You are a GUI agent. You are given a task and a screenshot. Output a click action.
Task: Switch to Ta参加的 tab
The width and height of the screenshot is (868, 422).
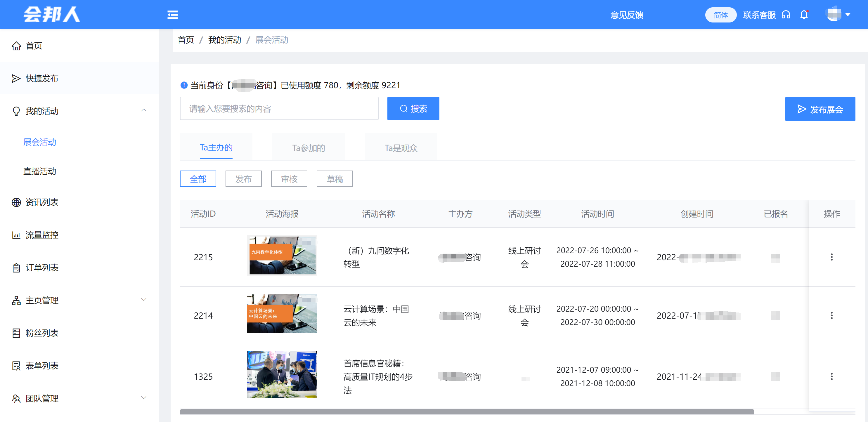(x=308, y=148)
